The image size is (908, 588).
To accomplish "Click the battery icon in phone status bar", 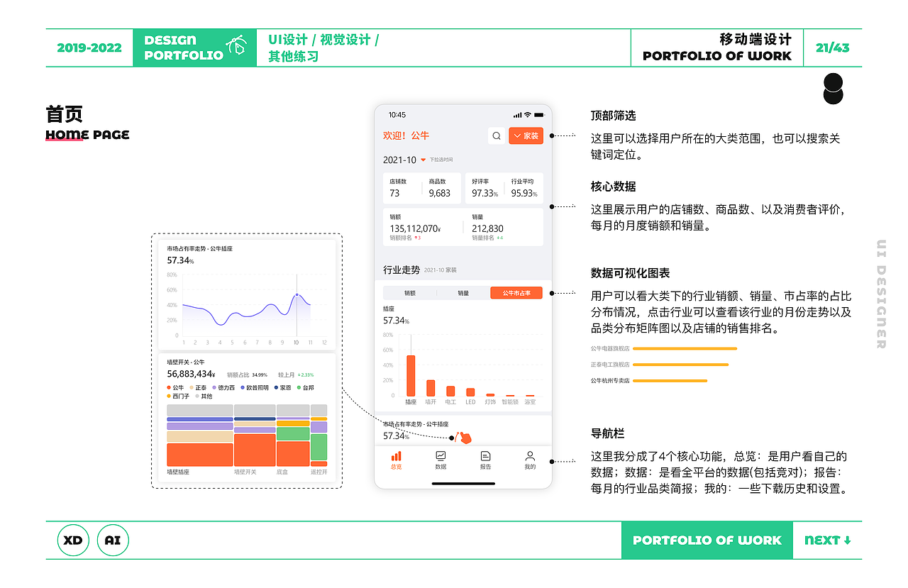I will (x=539, y=115).
